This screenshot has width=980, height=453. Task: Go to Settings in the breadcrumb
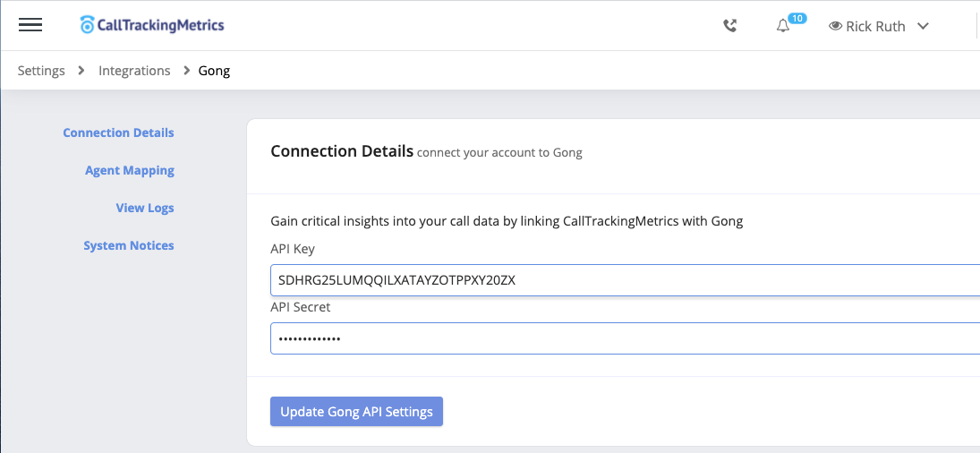(41, 71)
